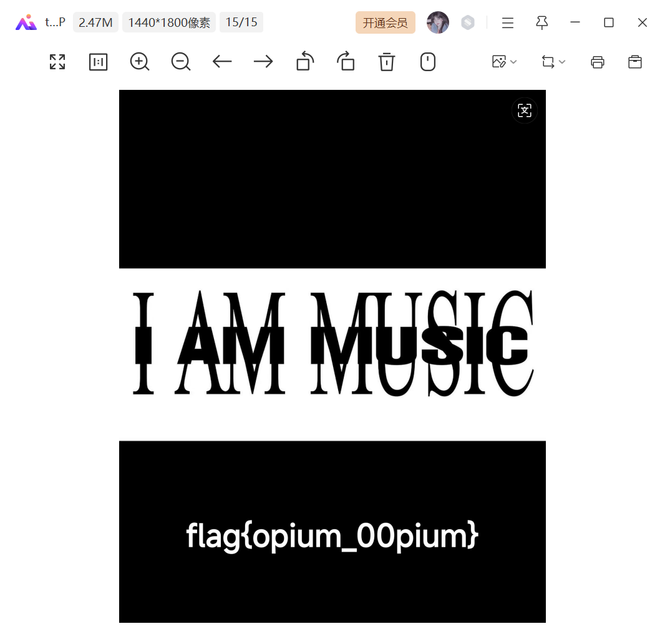Minimize the image viewer window
665x644 pixels.
tap(575, 22)
